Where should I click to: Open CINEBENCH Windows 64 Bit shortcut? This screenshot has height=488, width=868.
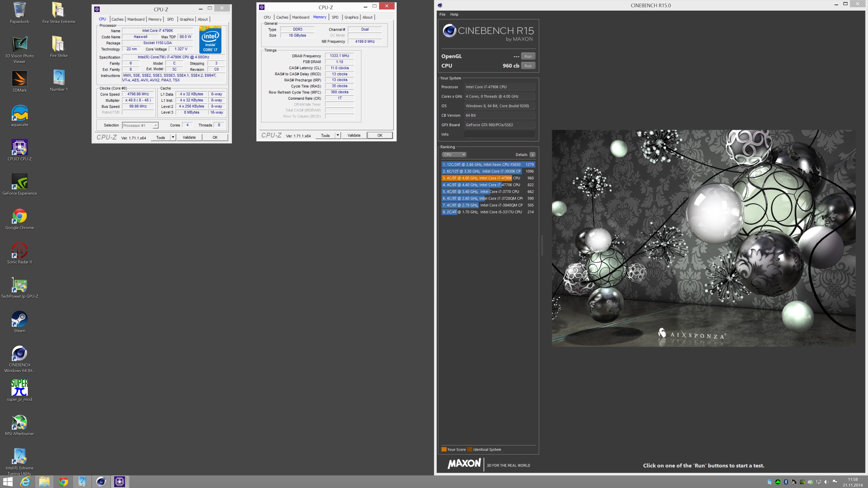[19, 359]
